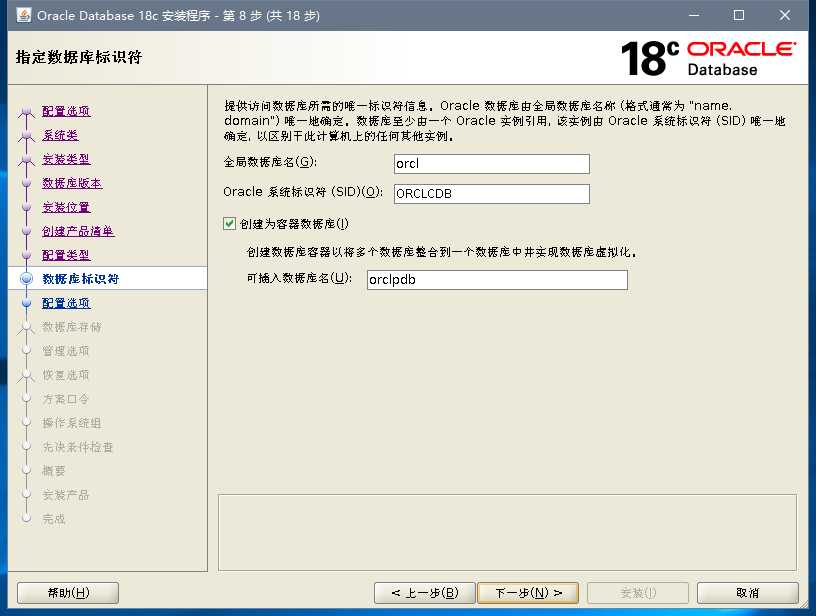Open the 安装位置 step link

pos(66,207)
